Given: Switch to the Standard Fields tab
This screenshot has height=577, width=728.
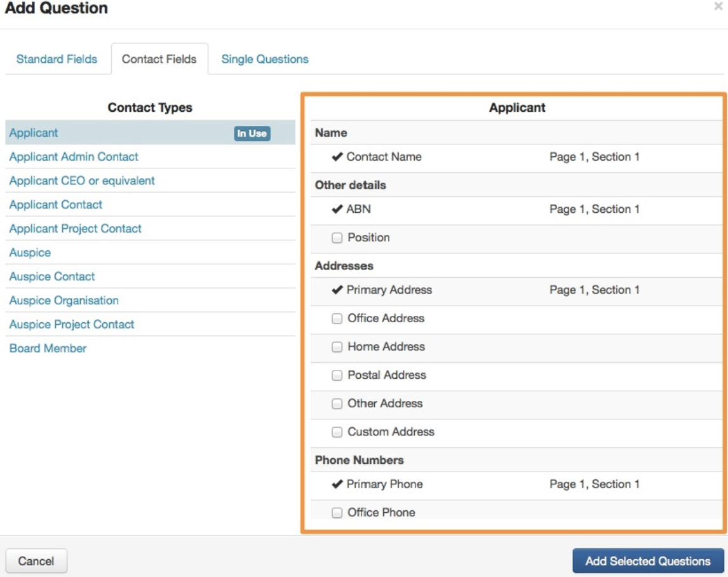Looking at the screenshot, I should pos(57,59).
